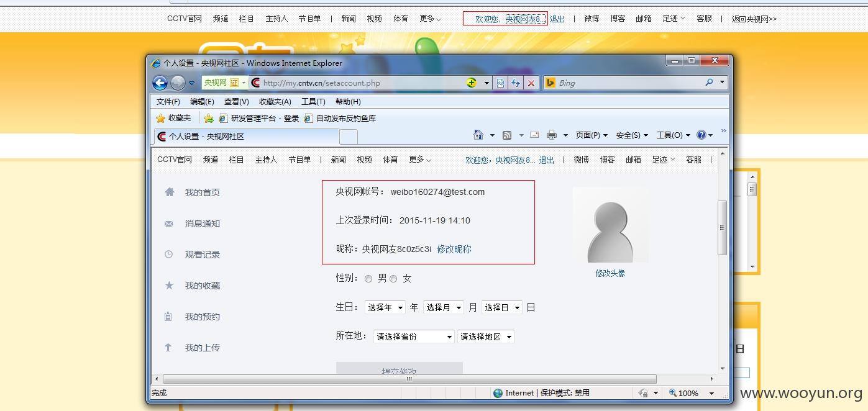Viewport: 868px width, 411px height.
Task: Click the default grey avatar thumbnail
Action: (x=610, y=225)
